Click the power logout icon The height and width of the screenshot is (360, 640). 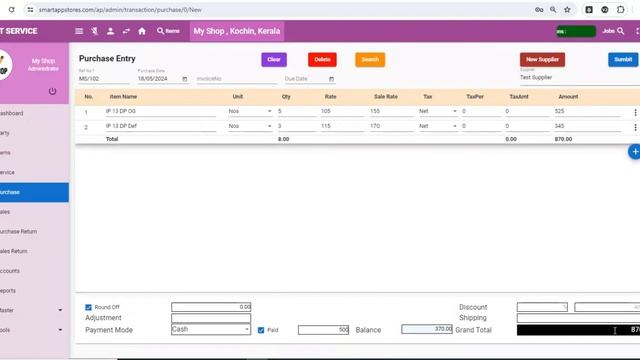(x=52, y=91)
